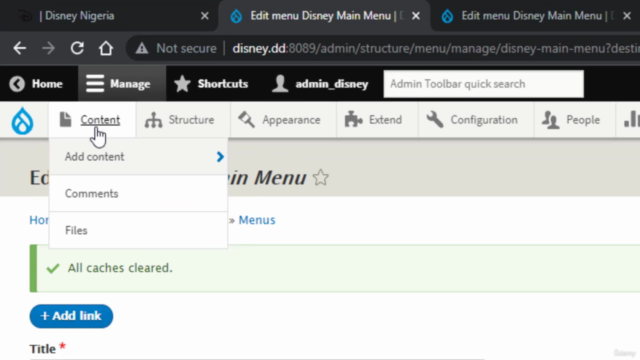
Task: Click the Home breadcrumb link
Action: tap(39, 220)
